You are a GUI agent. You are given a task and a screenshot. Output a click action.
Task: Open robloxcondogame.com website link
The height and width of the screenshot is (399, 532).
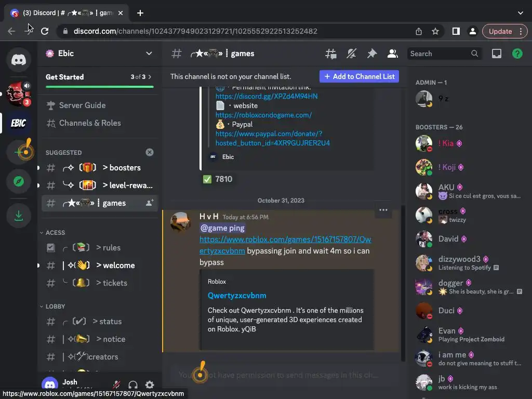(263, 115)
